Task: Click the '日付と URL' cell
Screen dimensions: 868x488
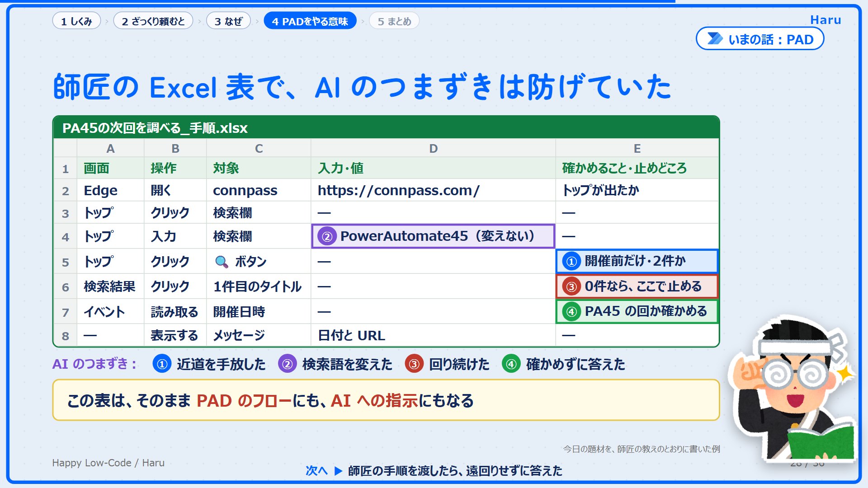Action: (433, 335)
